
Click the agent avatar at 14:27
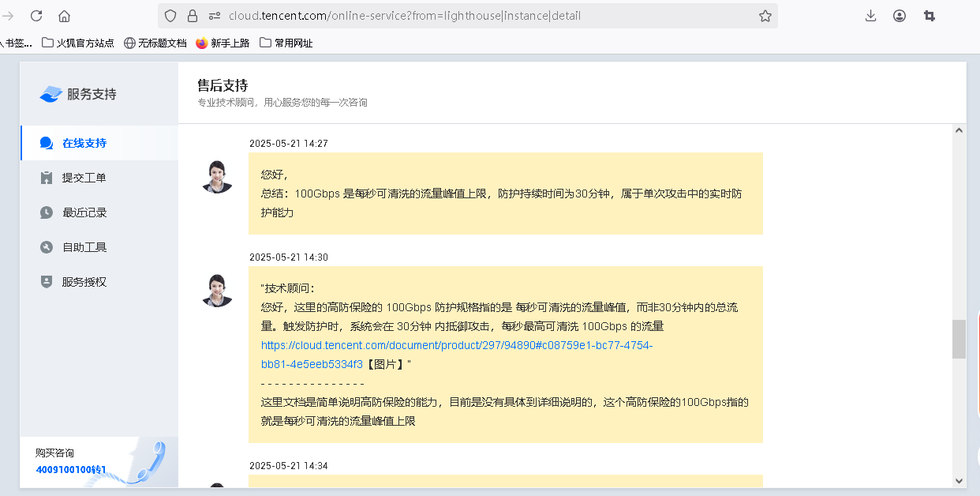click(217, 176)
